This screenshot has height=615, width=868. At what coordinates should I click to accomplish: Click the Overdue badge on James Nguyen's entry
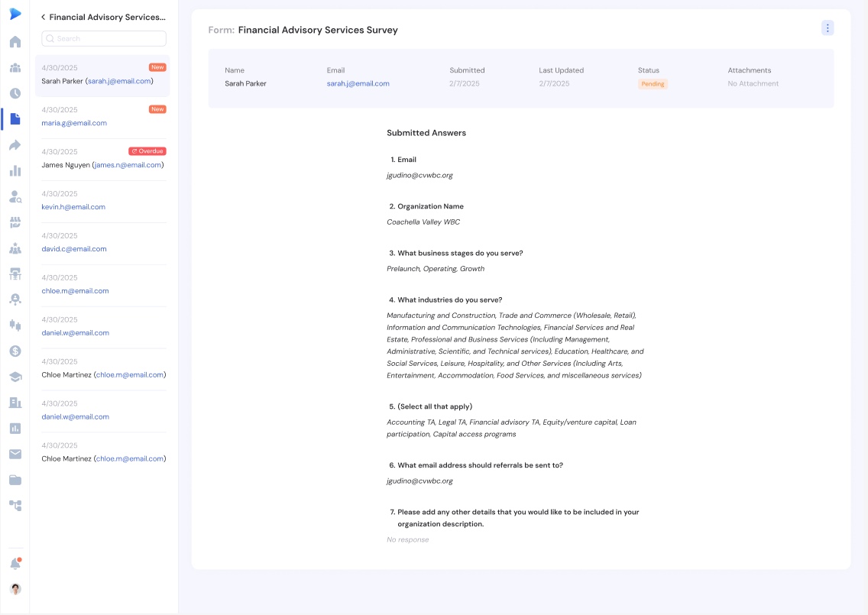pyautogui.click(x=147, y=151)
